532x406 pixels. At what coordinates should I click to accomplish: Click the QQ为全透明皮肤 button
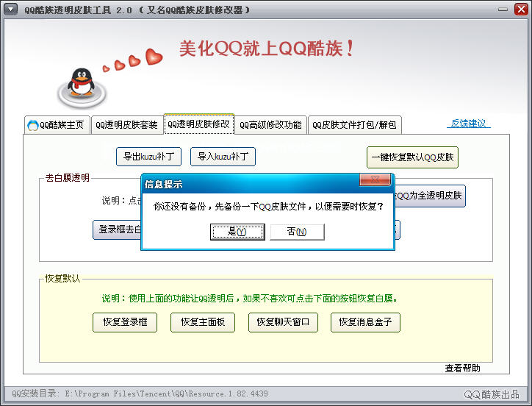(430, 196)
